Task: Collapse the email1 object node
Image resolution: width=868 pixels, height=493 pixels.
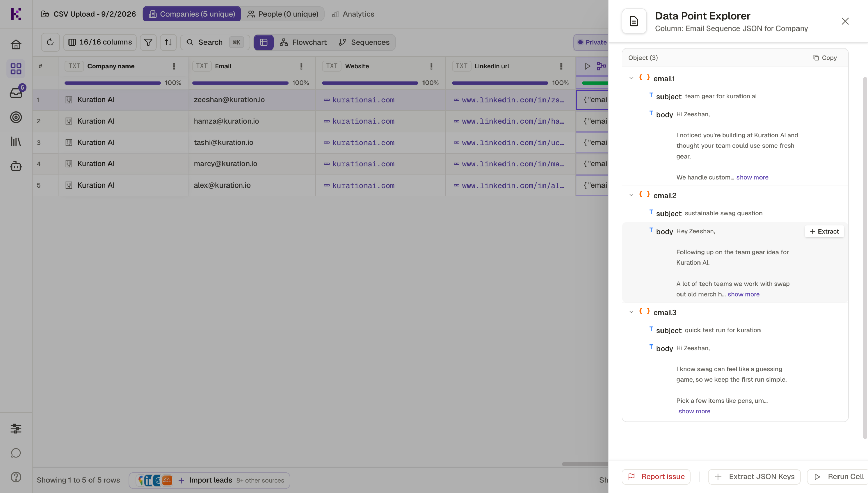Action: point(631,78)
